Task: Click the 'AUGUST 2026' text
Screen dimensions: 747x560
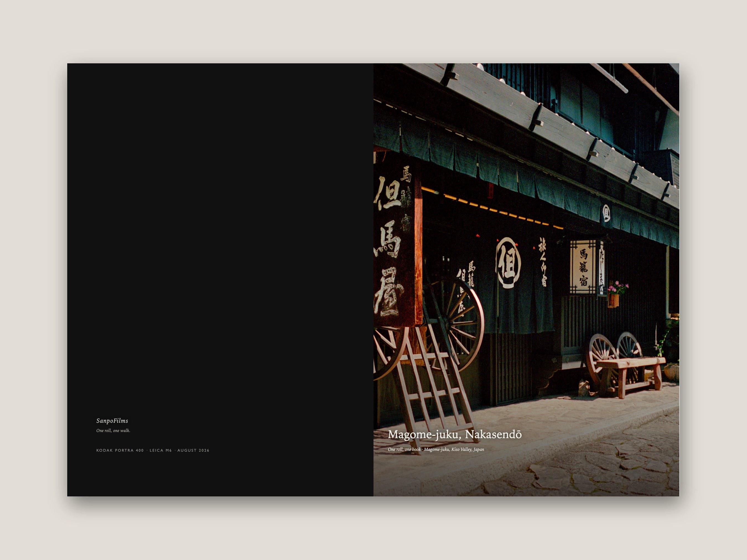Action: coord(193,450)
